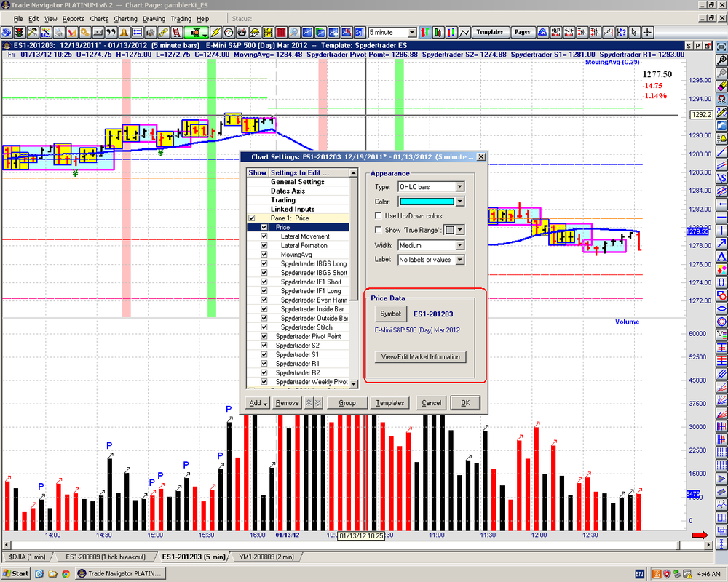Toggle the Show True Range checkbox
This screenshot has height=582, width=728.
pyautogui.click(x=379, y=230)
